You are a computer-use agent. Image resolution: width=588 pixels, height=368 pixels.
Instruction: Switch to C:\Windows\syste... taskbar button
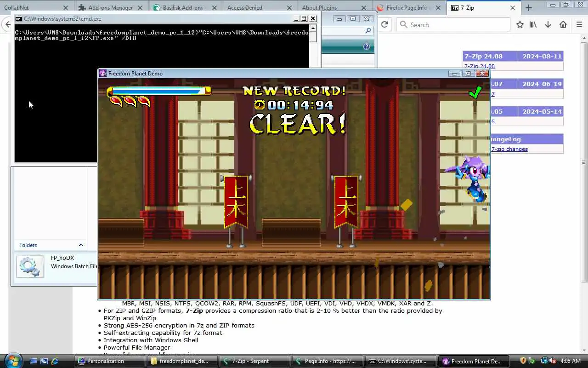[401, 361]
